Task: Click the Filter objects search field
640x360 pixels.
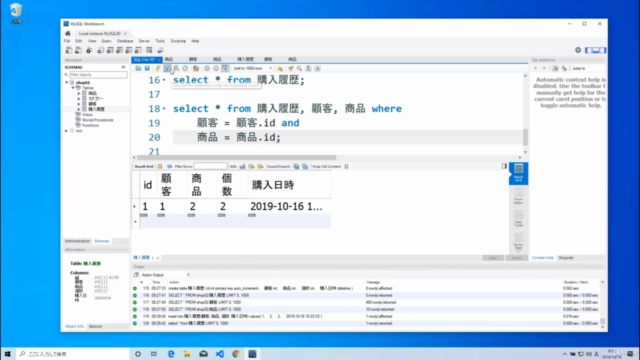Action: (x=98, y=75)
